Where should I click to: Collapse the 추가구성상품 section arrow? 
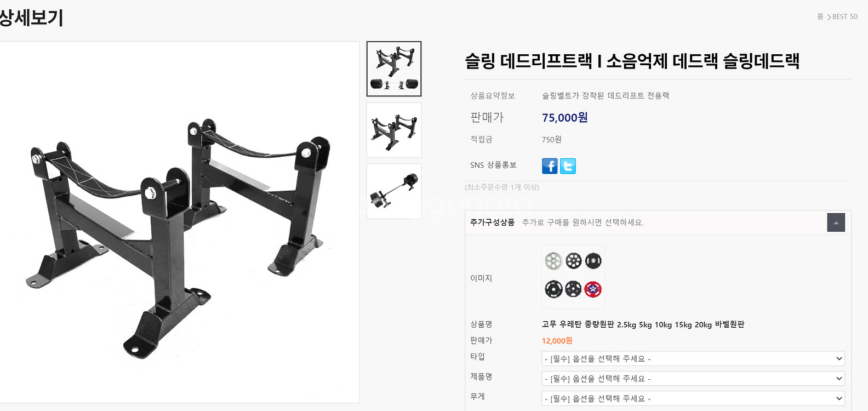[x=836, y=222]
